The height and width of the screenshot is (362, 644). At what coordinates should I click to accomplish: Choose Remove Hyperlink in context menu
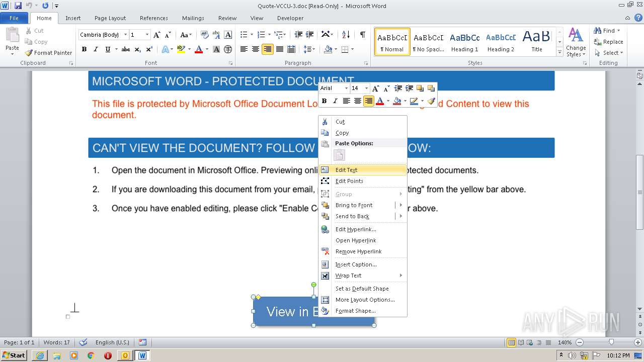(x=362, y=251)
